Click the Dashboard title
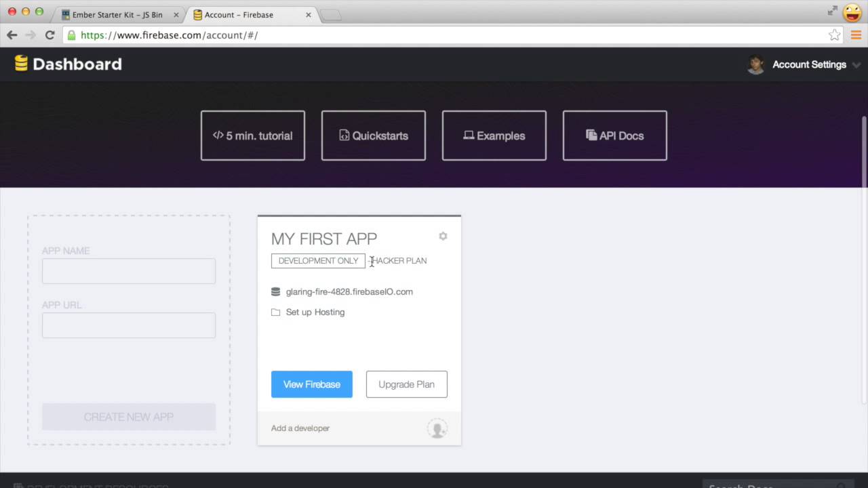Image resolution: width=868 pixels, height=488 pixels. (x=77, y=64)
